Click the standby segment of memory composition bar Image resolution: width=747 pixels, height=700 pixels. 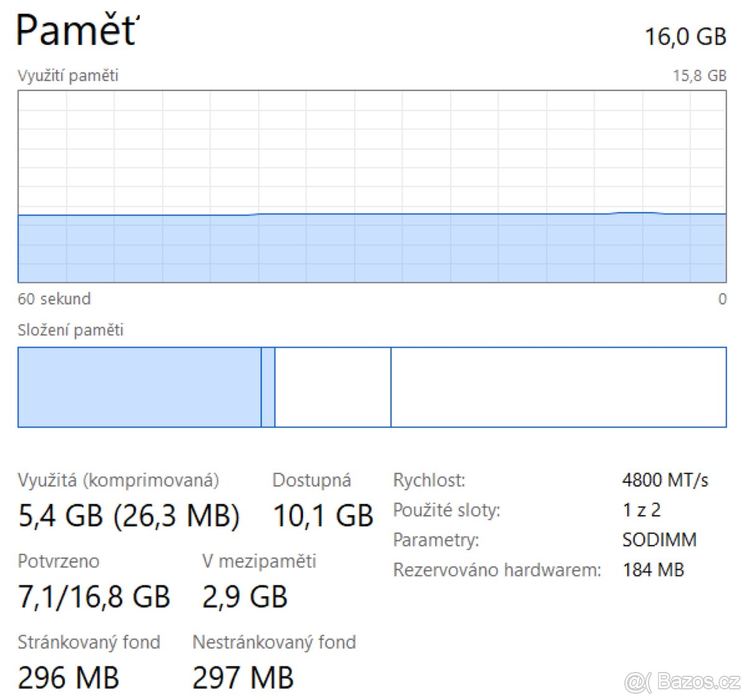click(x=332, y=387)
